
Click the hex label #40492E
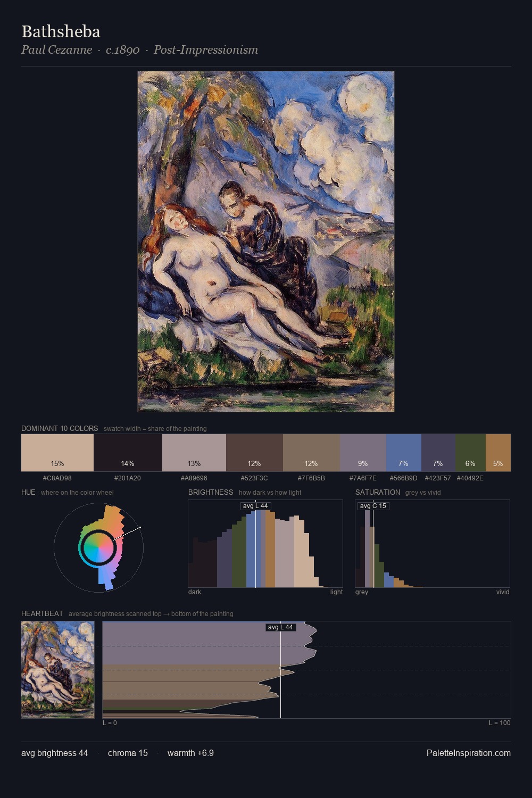tap(470, 478)
